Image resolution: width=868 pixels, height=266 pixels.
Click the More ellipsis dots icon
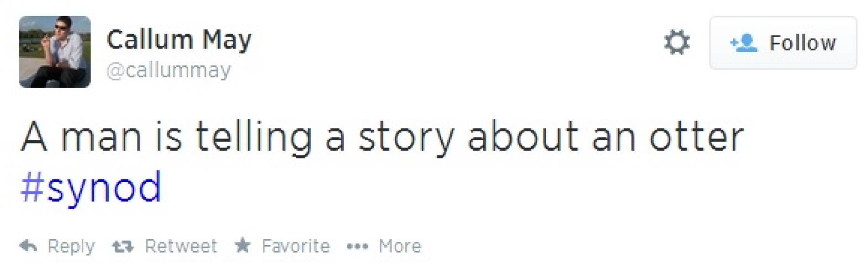click(x=357, y=246)
